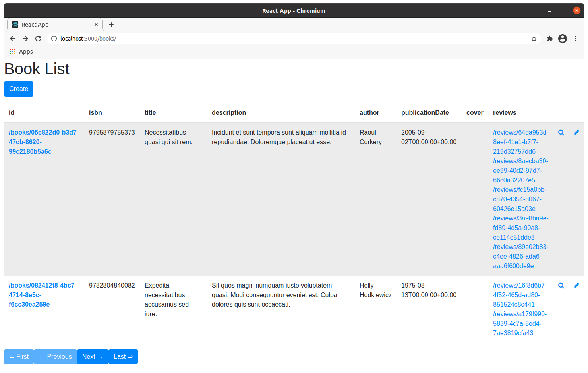Viewport: 588px width, 373px height.
Task: Click the pencil edit icon for Raoul Corkery's book
Action: pos(576,133)
